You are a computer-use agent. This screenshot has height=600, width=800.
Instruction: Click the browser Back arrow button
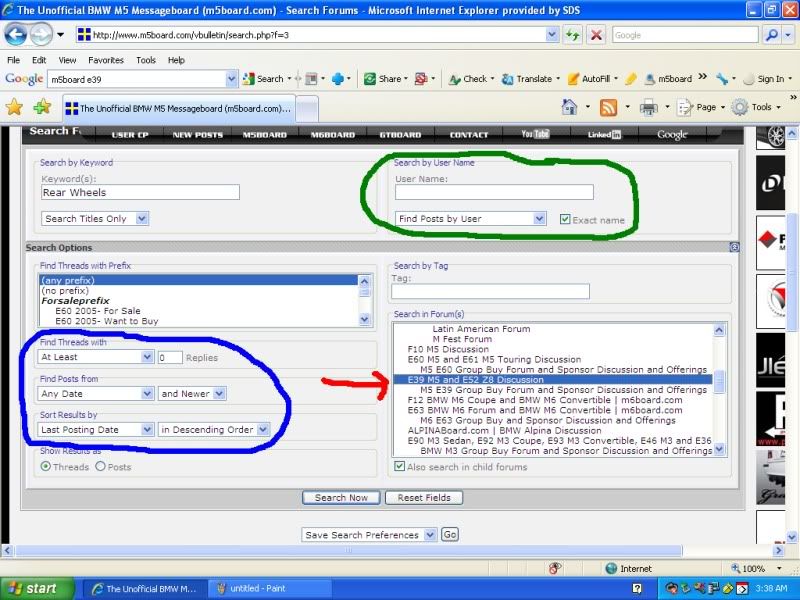[x=15, y=35]
